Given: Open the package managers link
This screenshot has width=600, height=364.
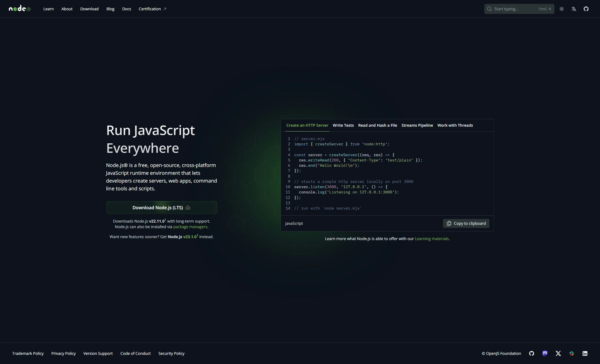Looking at the screenshot, I should coord(190,226).
